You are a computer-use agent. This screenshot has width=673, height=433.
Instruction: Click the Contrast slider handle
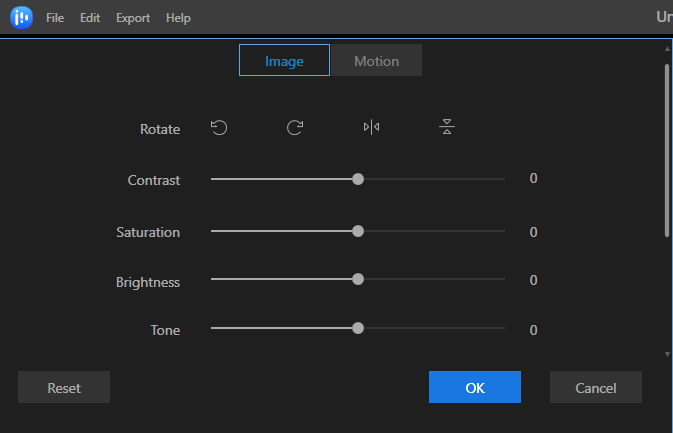(x=358, y=179)
